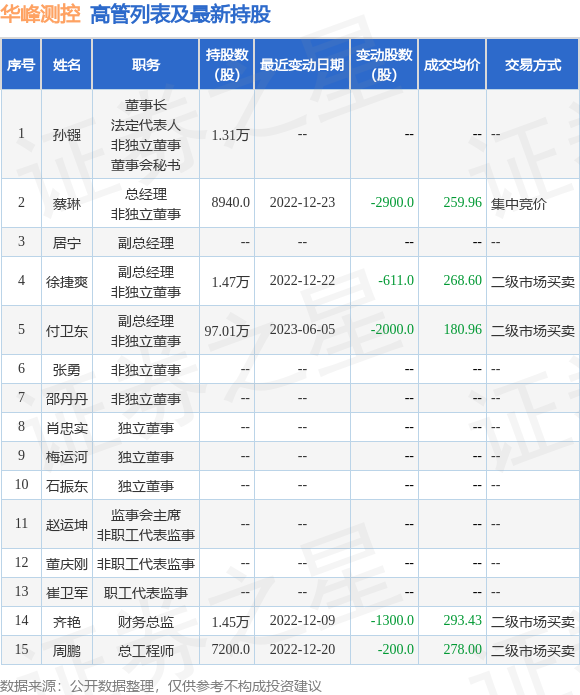The image size is (580, 695).
Task: Click the 268.60 average price
Action: [x=463, y=280]
